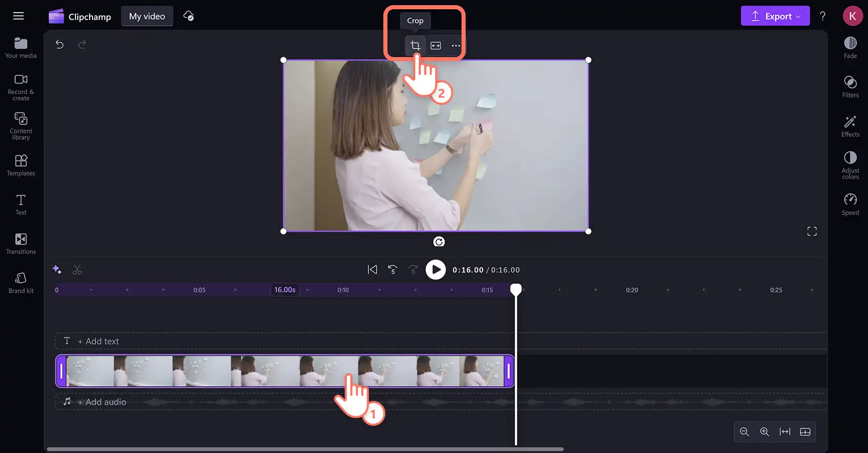The width and height of the screenshot is (868, 453).
Task: Open Text tab in sidebar
Action: (21, 205)
